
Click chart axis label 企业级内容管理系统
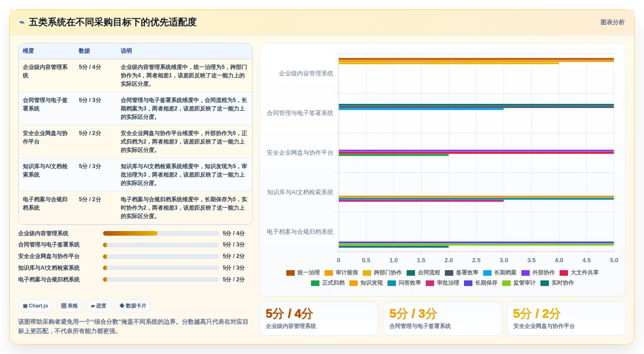tap(306, 74)
